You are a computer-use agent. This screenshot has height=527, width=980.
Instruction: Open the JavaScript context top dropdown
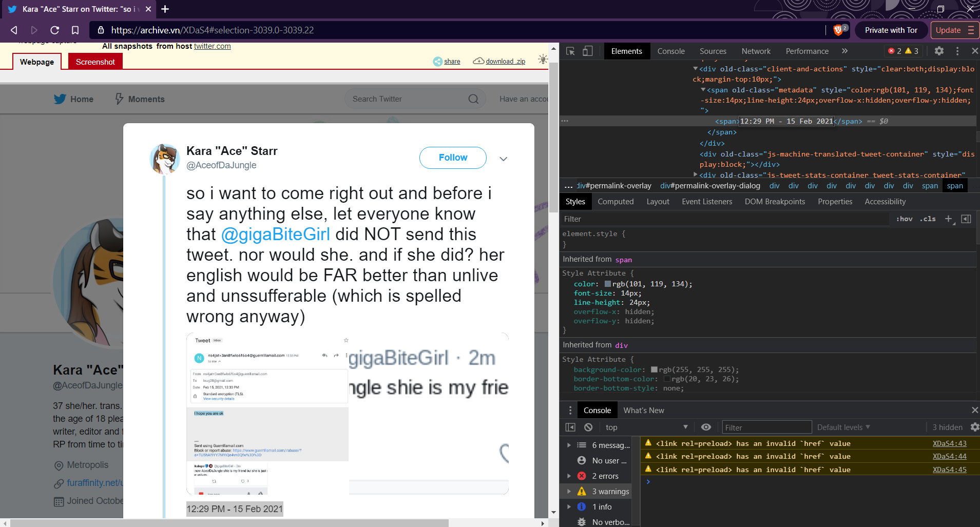coord(646,427)
